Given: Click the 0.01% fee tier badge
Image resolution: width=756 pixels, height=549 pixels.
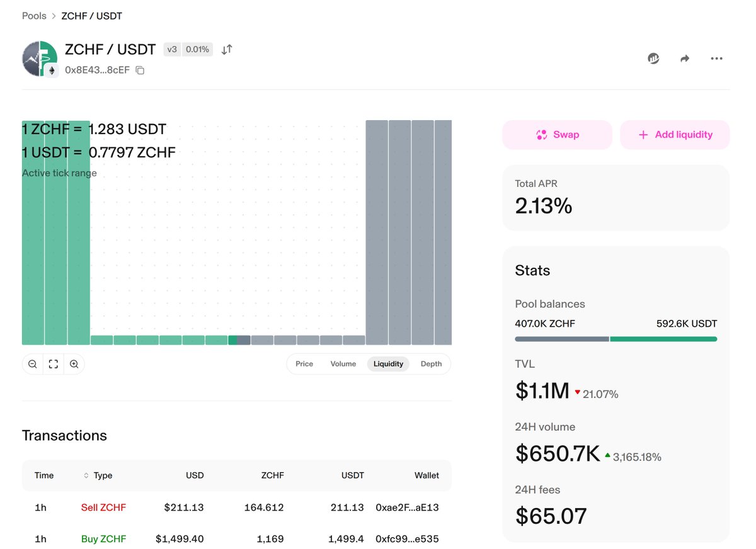Looking at the screenshot, I should (x=198, y=49).
